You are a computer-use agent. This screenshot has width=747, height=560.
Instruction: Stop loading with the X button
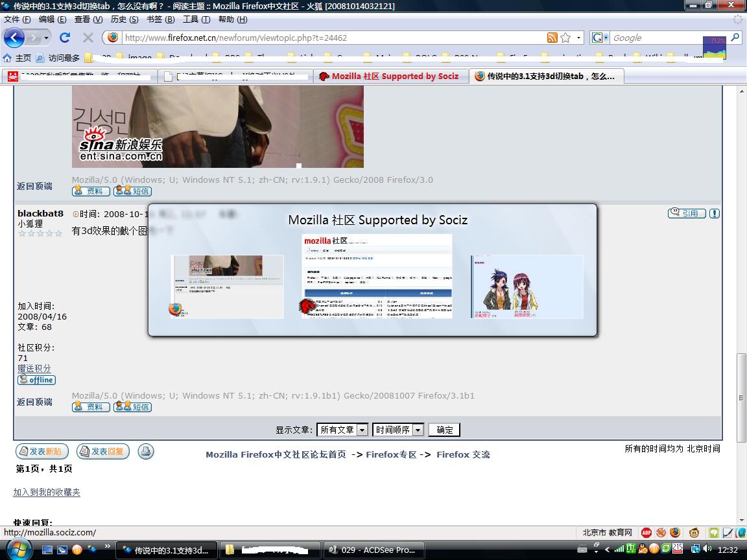click(x=88, y=38)
